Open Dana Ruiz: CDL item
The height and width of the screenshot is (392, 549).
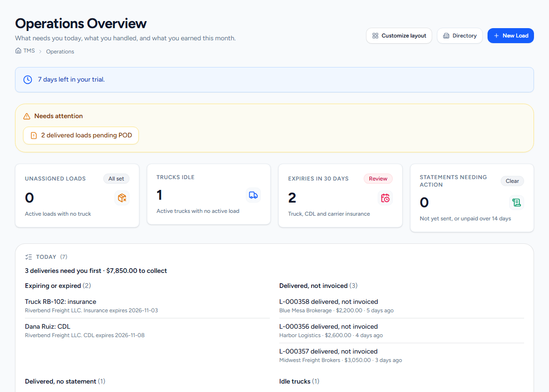point(147,331)
